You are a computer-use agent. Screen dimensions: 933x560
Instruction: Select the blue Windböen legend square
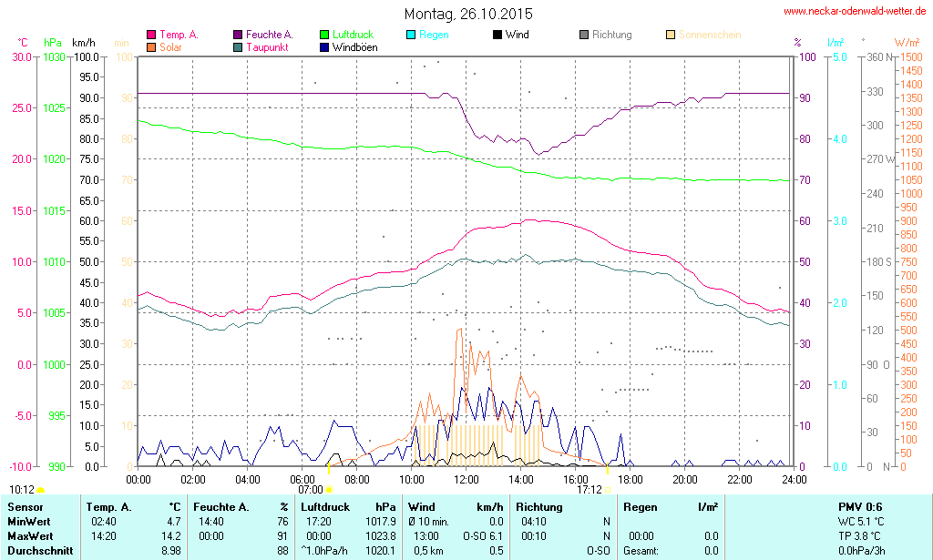point(324,46)
